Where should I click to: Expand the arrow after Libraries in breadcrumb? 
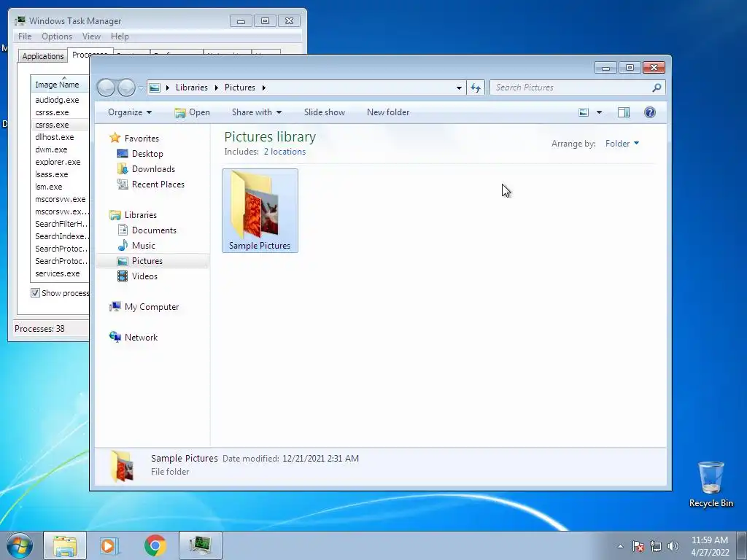(216, 87)
